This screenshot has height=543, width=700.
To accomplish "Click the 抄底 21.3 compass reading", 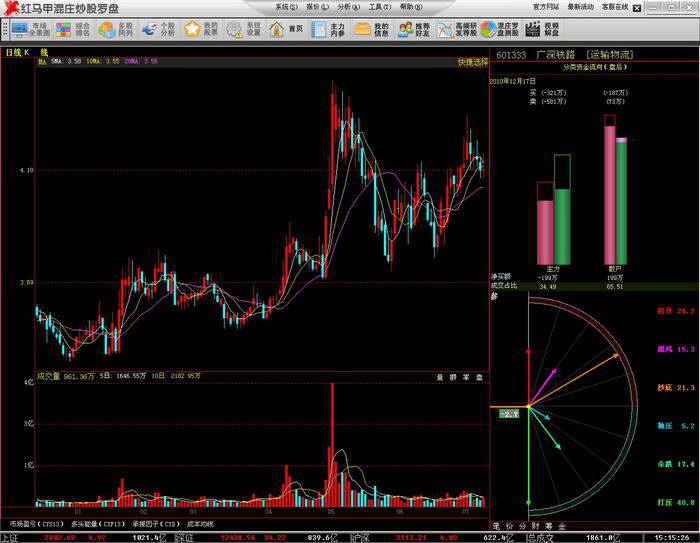I will (x=675, y=388).
